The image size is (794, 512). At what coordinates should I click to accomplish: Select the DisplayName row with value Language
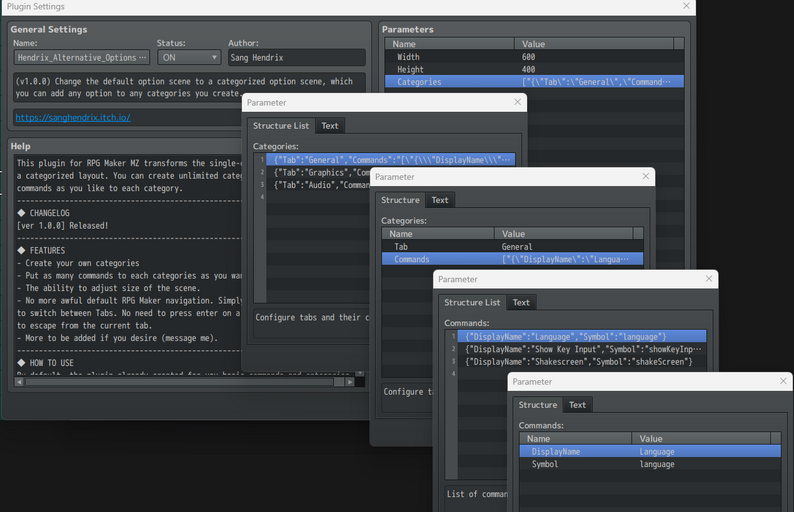[x=650, y=451]
